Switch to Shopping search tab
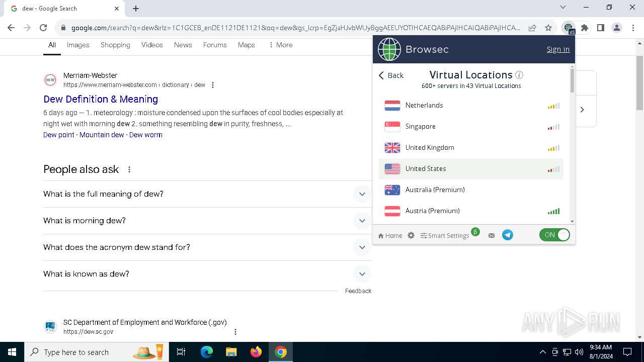The image size is (644, 362). pyautogui.click(x=115, y=45)
